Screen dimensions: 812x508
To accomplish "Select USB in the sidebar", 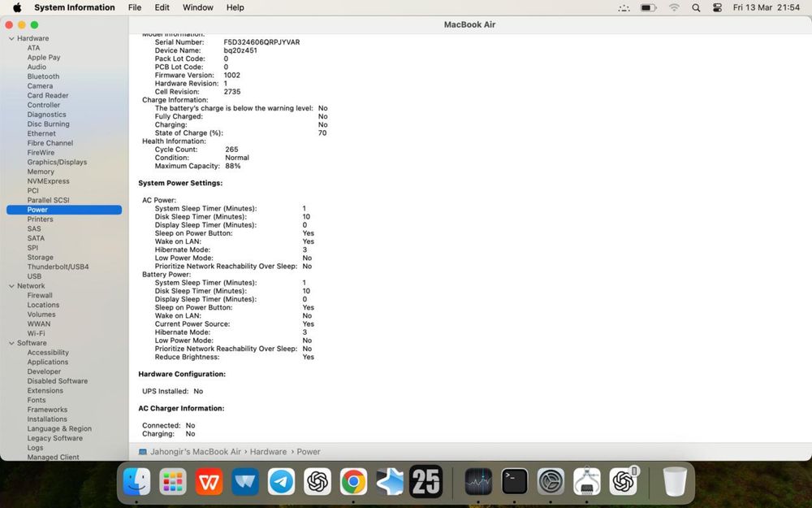I will click(x=34, y=276).
